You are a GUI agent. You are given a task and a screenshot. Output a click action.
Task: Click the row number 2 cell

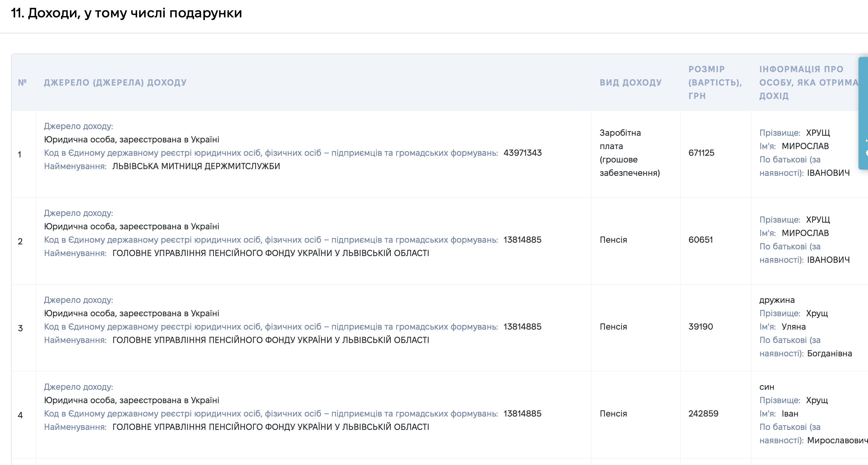coord(20,241)
